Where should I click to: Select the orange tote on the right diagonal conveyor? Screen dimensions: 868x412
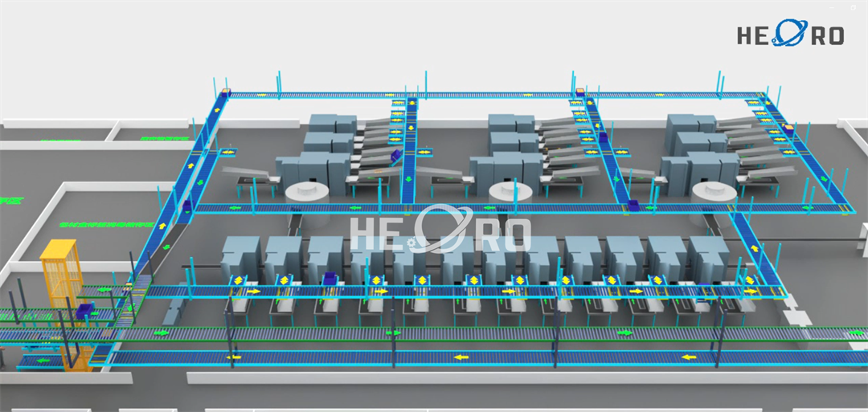(x=788, y=127)
